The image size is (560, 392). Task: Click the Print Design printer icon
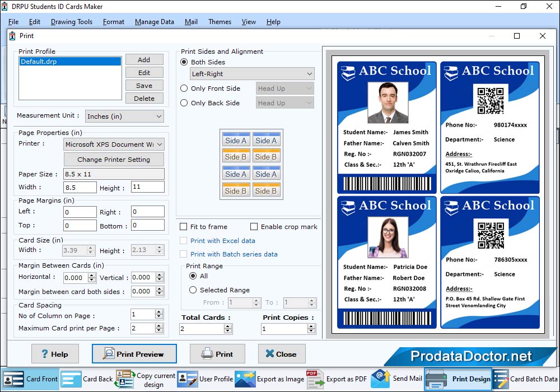tap(436, 380)
